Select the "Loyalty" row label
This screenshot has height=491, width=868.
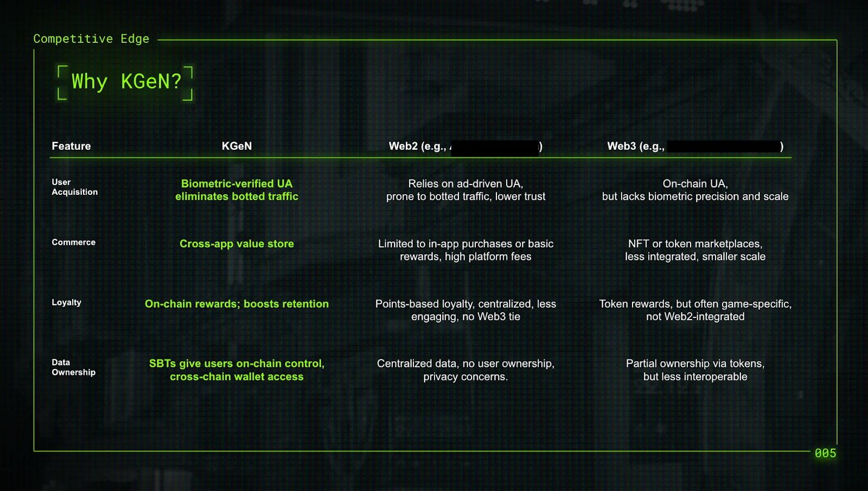pos(66,303)
